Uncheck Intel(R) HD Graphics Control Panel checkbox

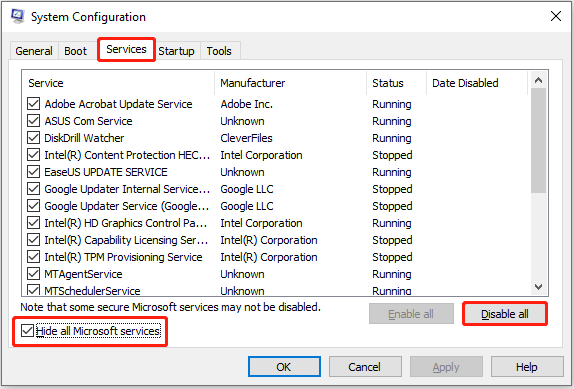(x=33, y=223)
